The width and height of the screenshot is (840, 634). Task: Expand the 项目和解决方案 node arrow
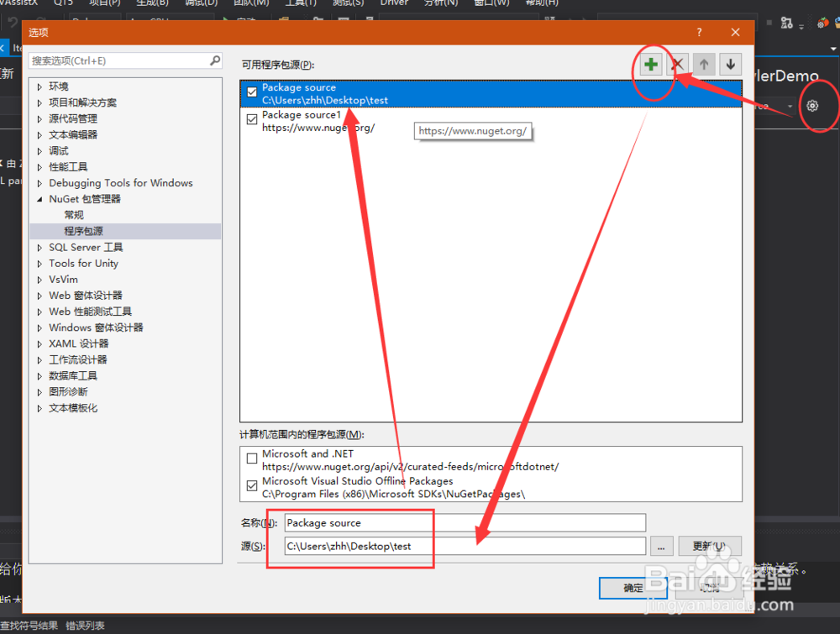[x=39, y=102]
